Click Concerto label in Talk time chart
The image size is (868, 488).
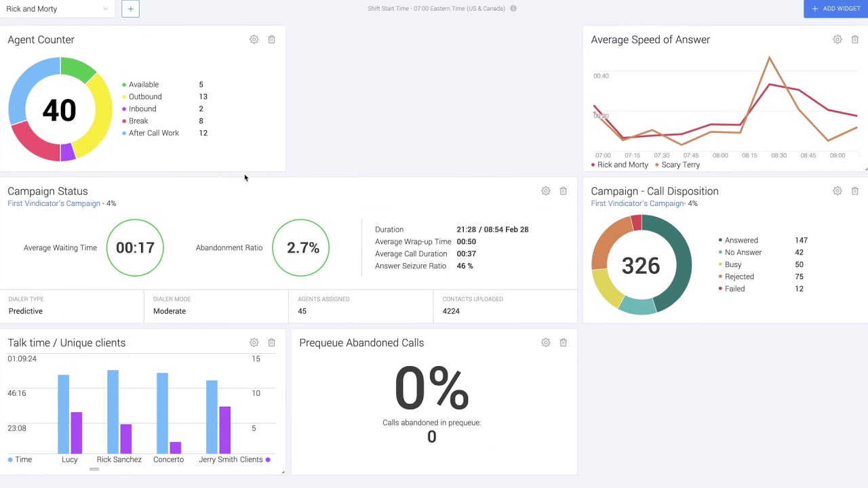pyautogui.click(x=168, y=460)
